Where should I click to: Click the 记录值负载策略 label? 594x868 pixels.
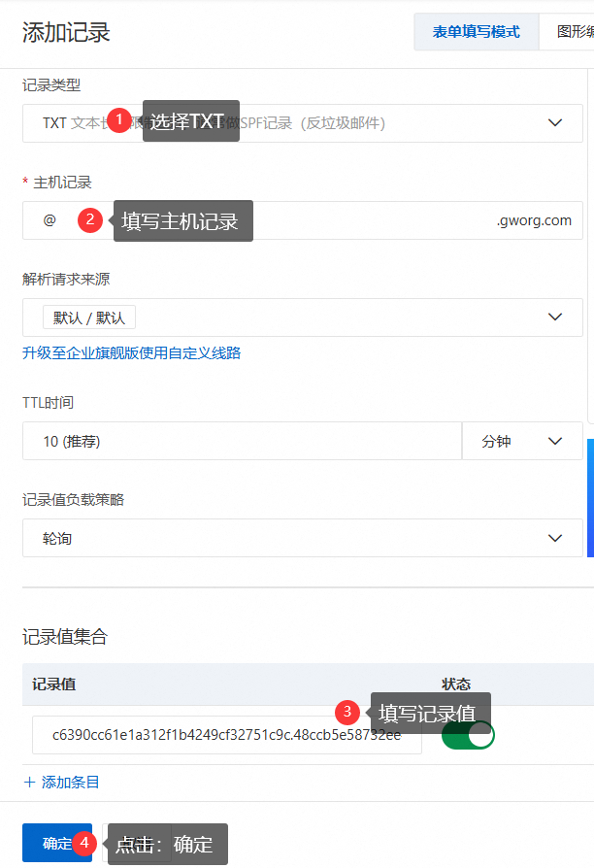pos(73,500)
